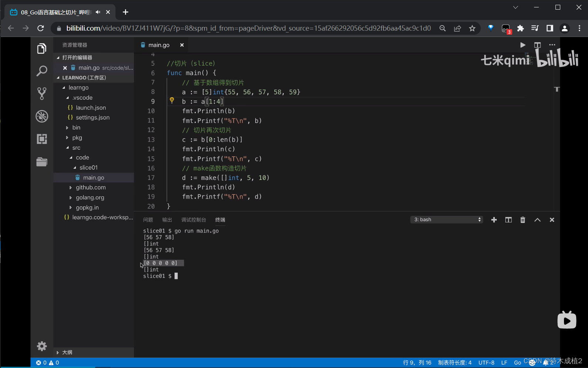Switch to the Debug Console tab
This screenshot has height=368, width=588.
193,220
